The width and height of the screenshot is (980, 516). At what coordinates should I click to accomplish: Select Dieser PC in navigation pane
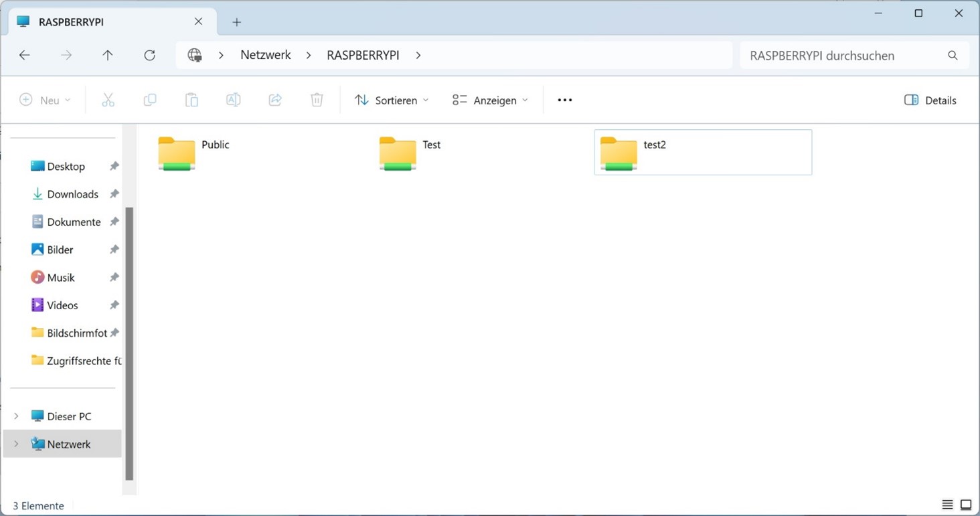point(69,416)
